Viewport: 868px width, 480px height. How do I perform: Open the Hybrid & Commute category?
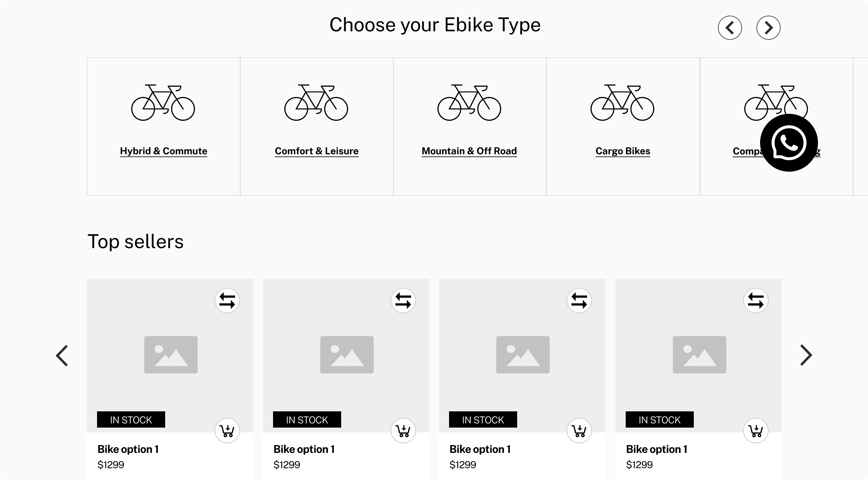[x=163, y=151]
